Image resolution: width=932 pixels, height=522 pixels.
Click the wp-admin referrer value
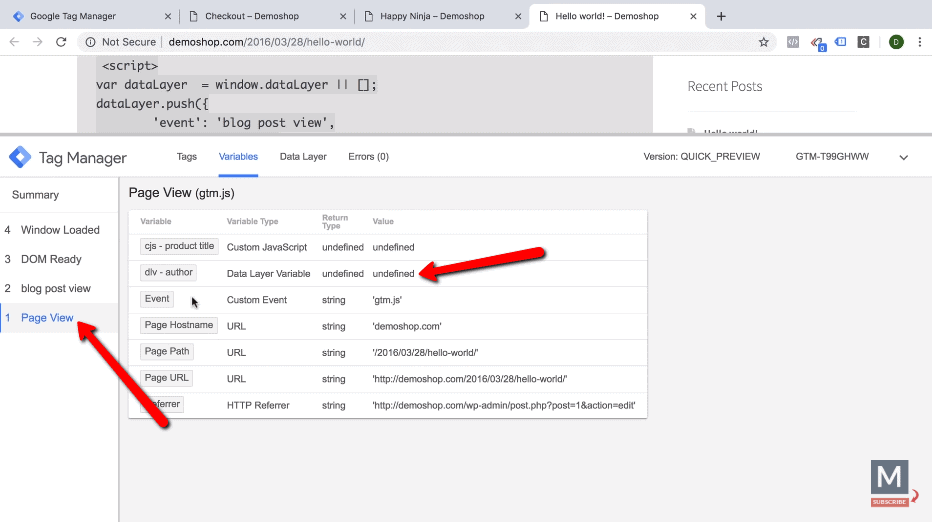coord(503,405)
